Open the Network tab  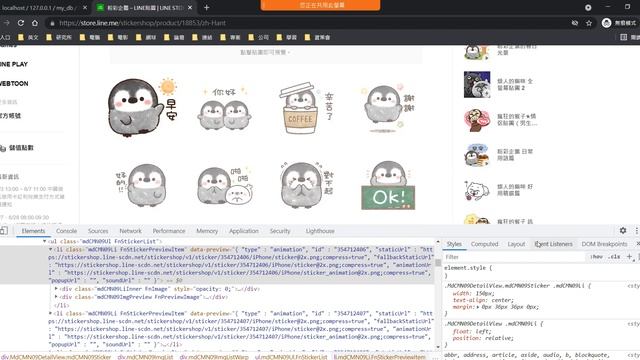click(x=130, y=231)
